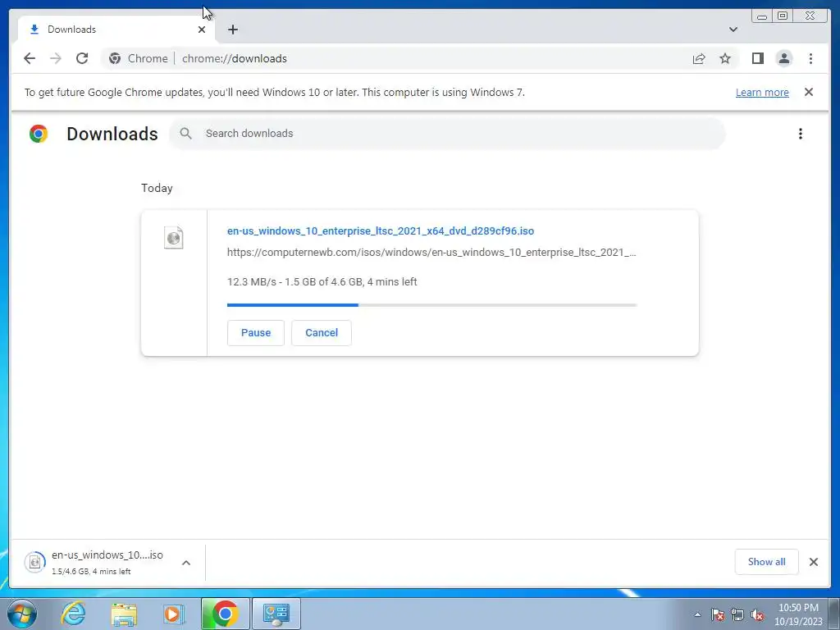The image size is (840, 630).
Task: Open Chrome's three-dot main menu
Action: coord(810,58)
